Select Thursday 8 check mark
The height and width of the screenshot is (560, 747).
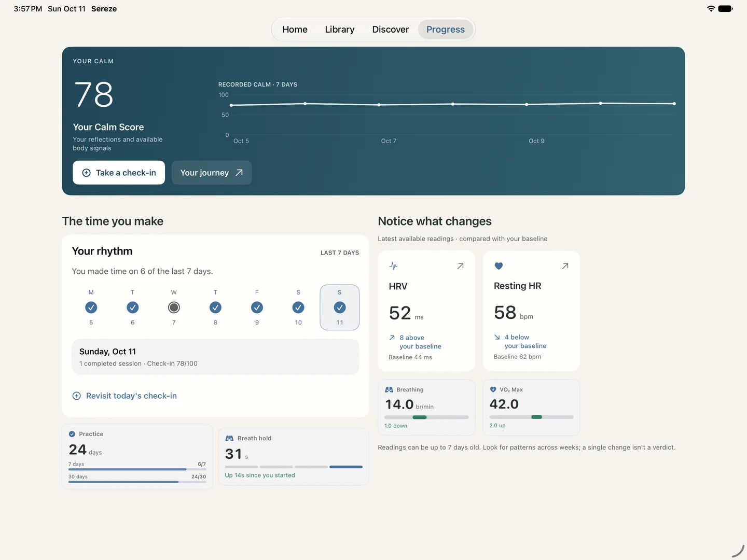point(215,307)
